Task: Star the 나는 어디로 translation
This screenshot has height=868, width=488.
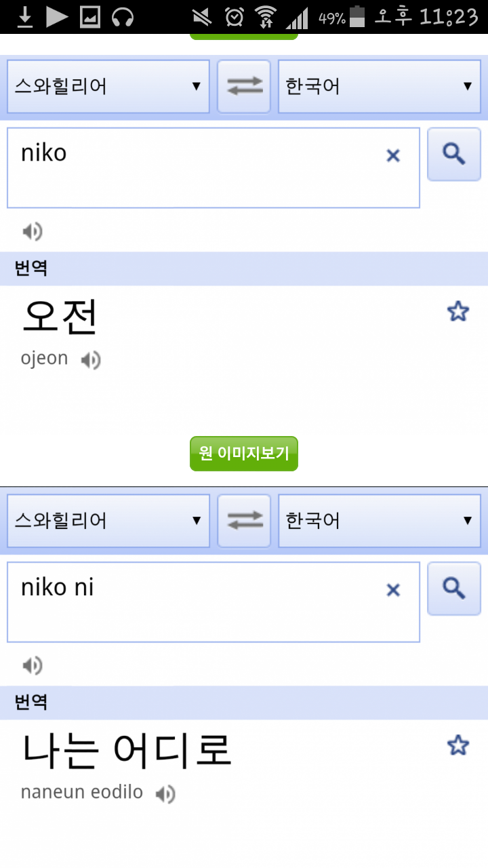Action: [458, 746]
